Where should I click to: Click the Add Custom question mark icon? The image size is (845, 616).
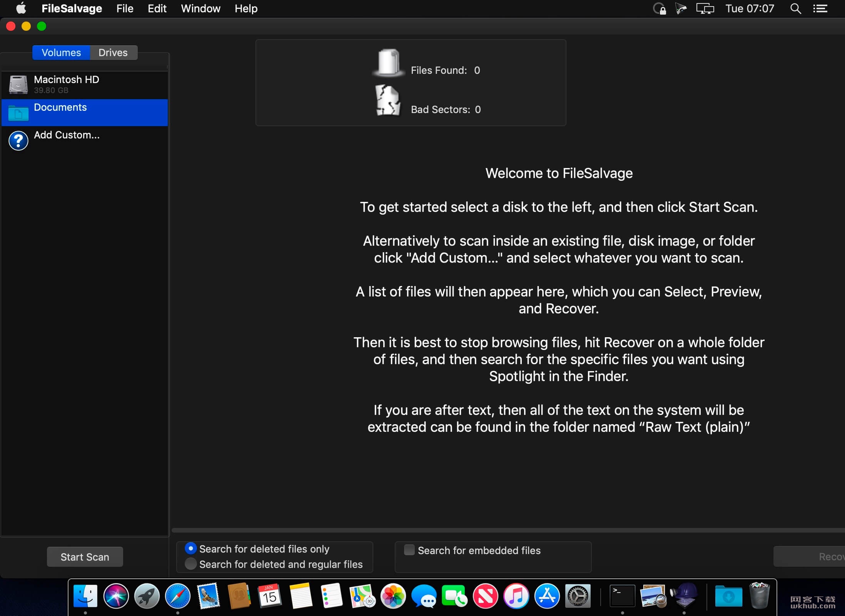click(18, 140)
